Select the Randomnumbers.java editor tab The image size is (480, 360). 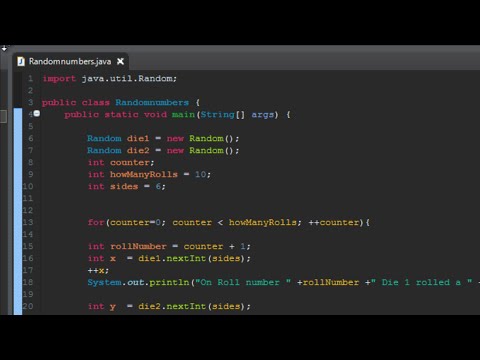click(70, 62)
